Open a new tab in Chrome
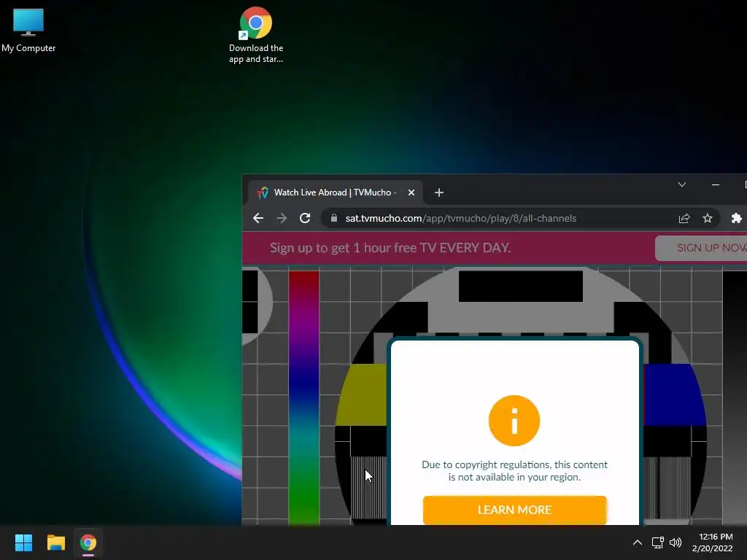This screenshot has height=560, width=747. pos(438,192)
